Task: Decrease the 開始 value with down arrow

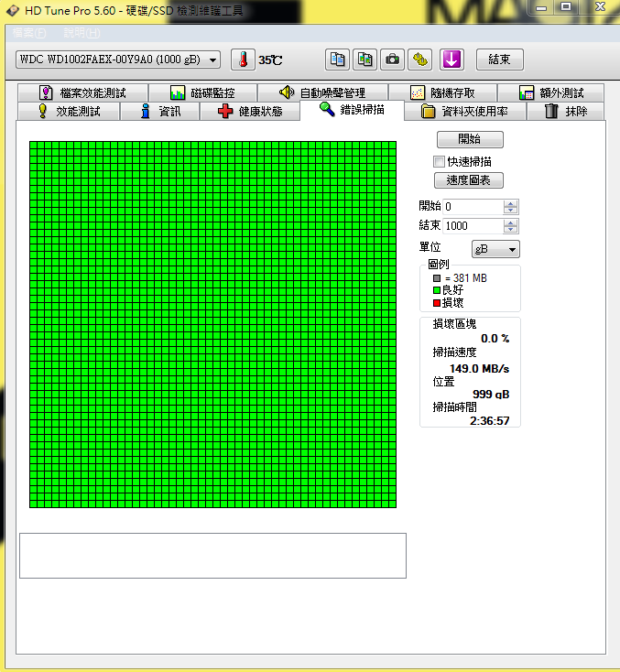Action: pos(510,211)
